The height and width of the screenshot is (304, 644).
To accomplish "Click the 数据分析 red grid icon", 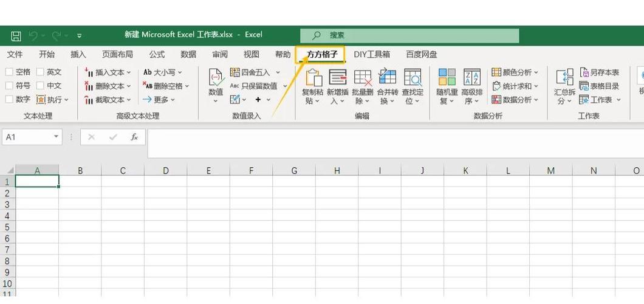I will tap(496, 100).
